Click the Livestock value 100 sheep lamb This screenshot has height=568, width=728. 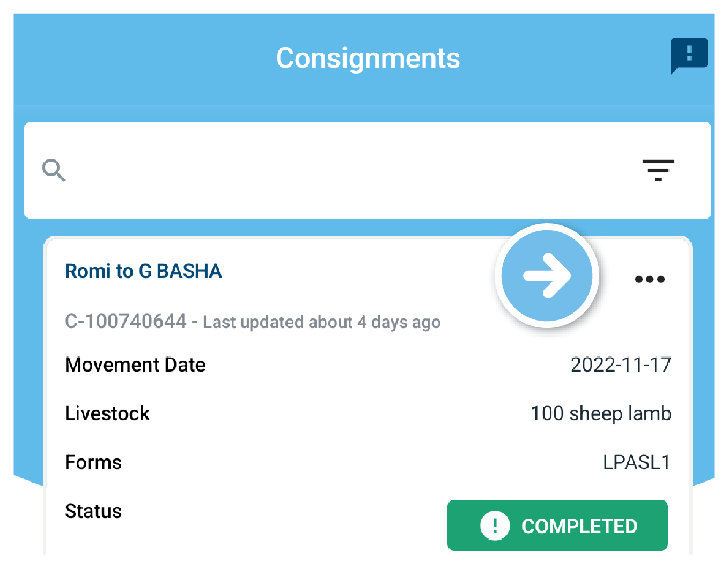tap(601, 414)
